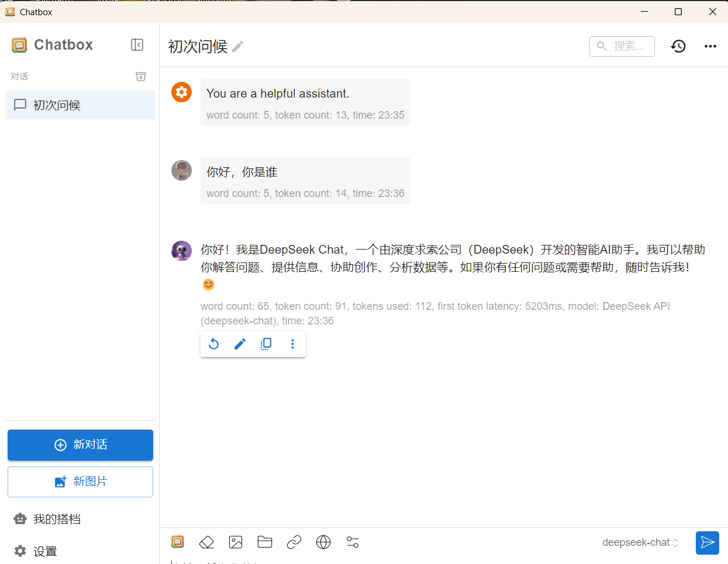Click the '你好，你是谁' user message
Viewport: 728px width, 564px height.
(241, 172)
